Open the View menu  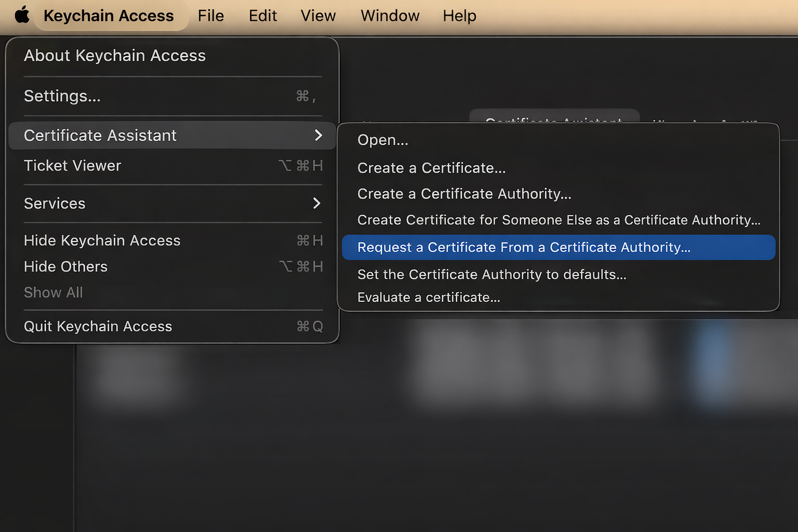coord(318,16)
